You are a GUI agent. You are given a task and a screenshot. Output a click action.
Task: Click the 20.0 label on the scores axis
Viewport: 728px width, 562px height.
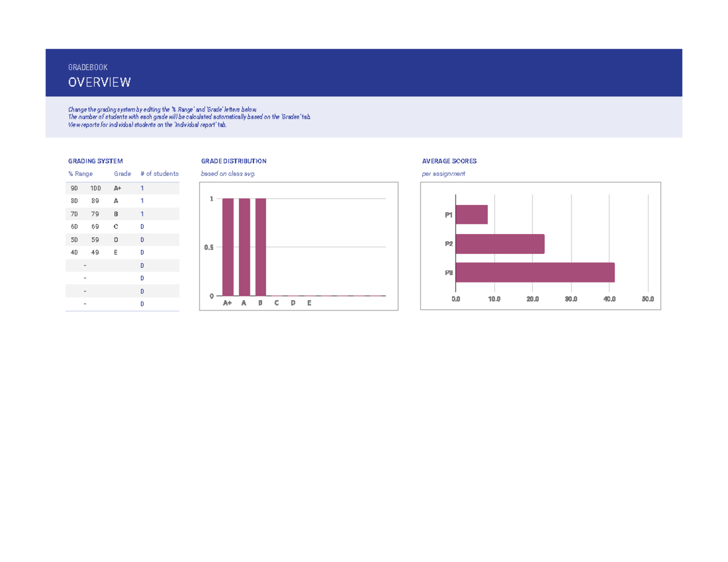[x=532, y=299]
